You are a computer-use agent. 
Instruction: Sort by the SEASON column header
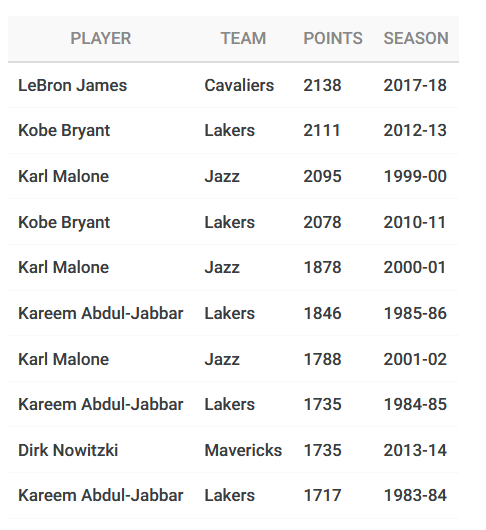(x=416, y=38)
